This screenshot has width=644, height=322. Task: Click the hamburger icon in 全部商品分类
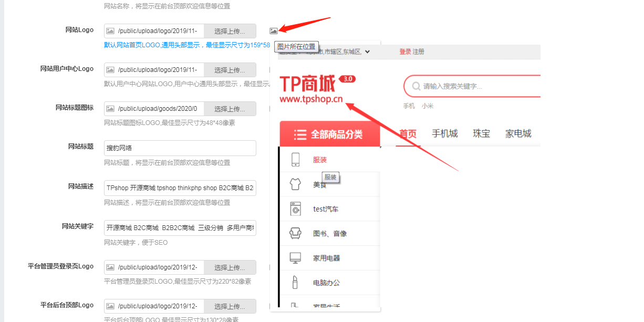[x=300, y=134]
